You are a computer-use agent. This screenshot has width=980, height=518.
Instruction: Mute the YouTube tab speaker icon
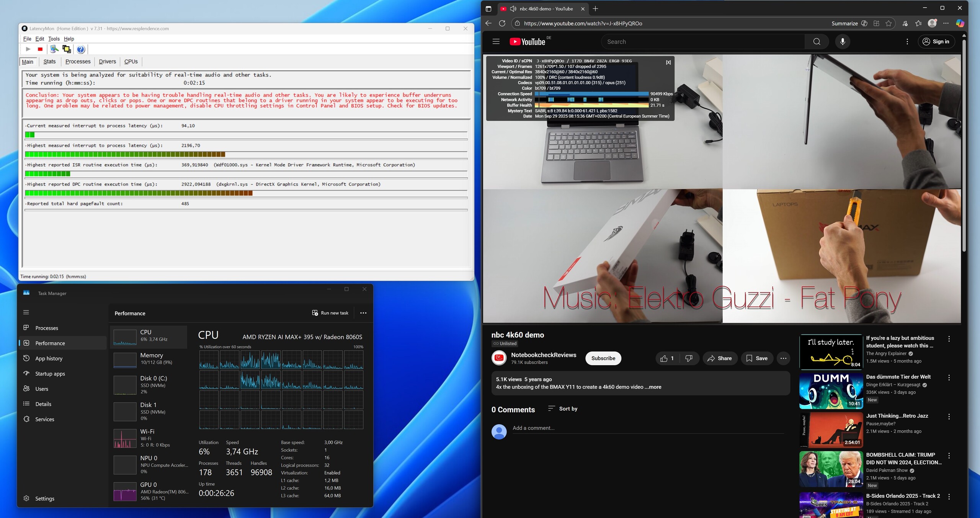pyautogui.click(x=513, y=9)
